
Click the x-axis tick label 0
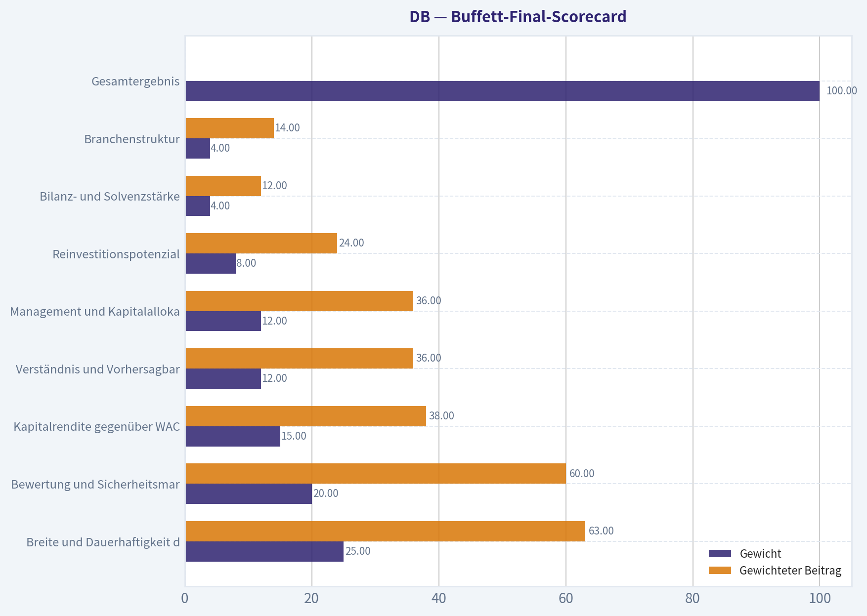point(185,599)
